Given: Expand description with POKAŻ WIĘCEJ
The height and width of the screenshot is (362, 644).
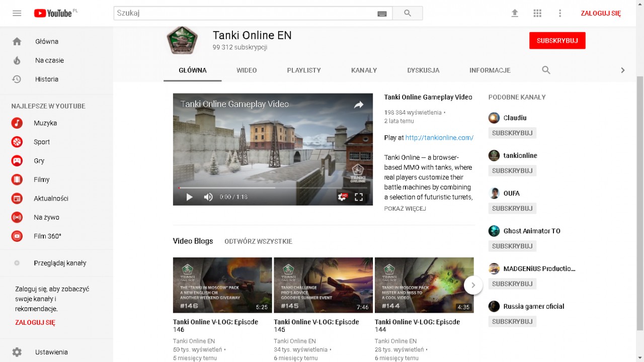Looking at the screenshot, I should (405, 209).
